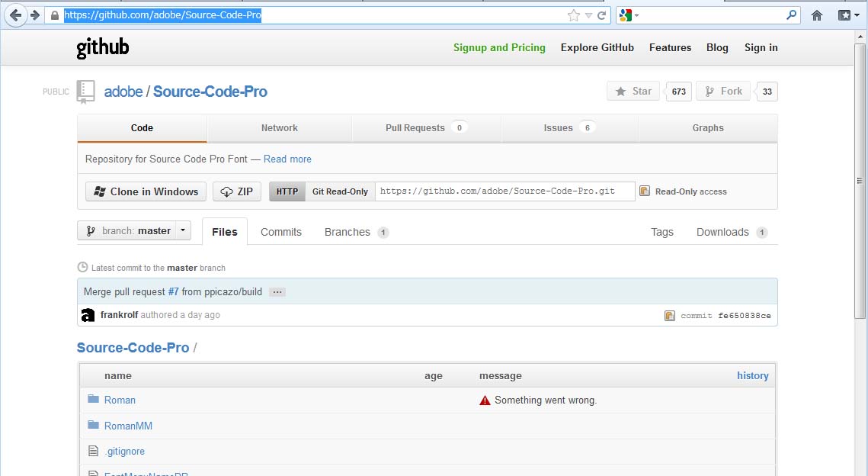The width and height of the screenshot is (868, 476).
Task: Click the clone URL field
Action: pyautogui.click(x=504, y=191)
